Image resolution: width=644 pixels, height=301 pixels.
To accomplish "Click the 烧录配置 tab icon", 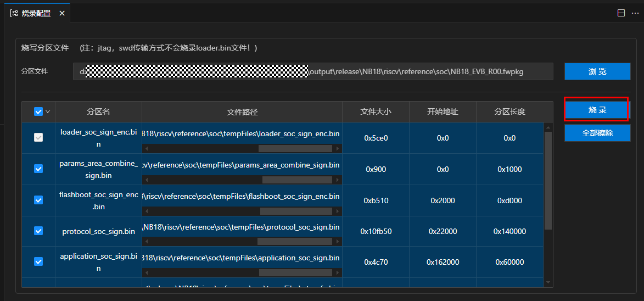I will point(14,13).
